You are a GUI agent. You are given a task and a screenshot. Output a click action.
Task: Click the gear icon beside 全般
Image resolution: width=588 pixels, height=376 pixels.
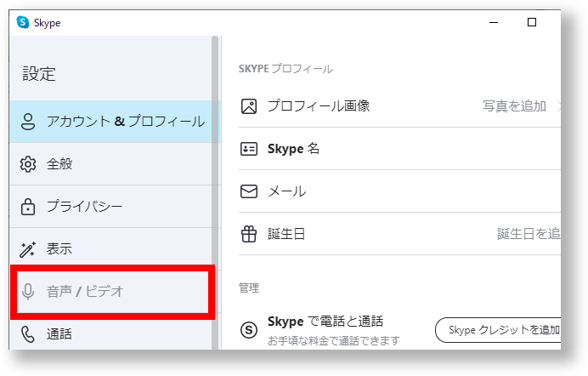tap(28, 164)
